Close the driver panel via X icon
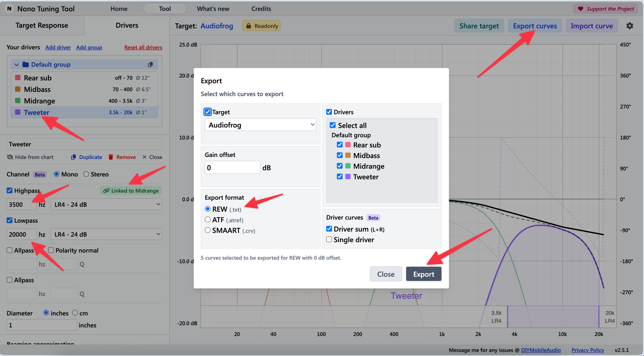 145,157
